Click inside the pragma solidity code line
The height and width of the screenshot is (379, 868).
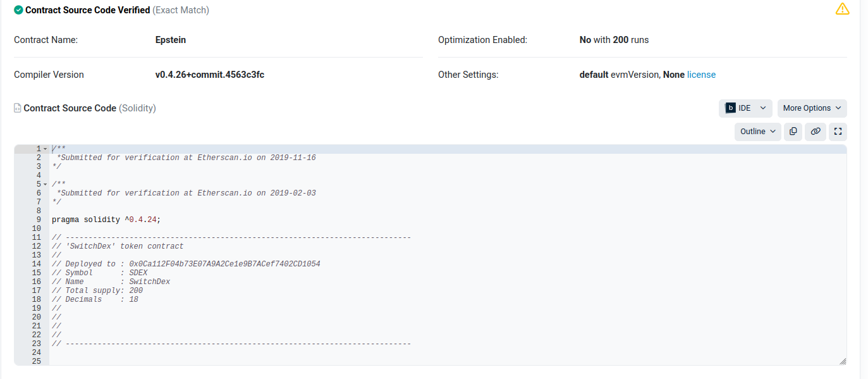[x=106, y=220]
